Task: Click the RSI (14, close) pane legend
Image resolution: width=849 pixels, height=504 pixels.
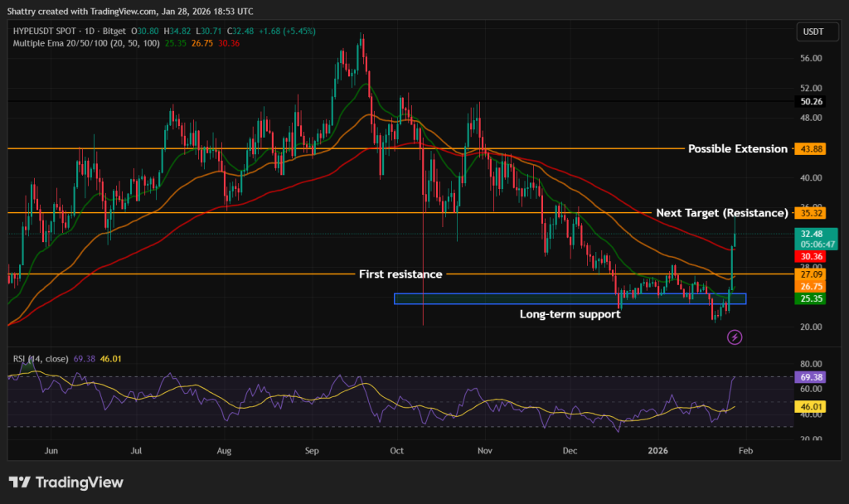Action: tap(40, 358)
